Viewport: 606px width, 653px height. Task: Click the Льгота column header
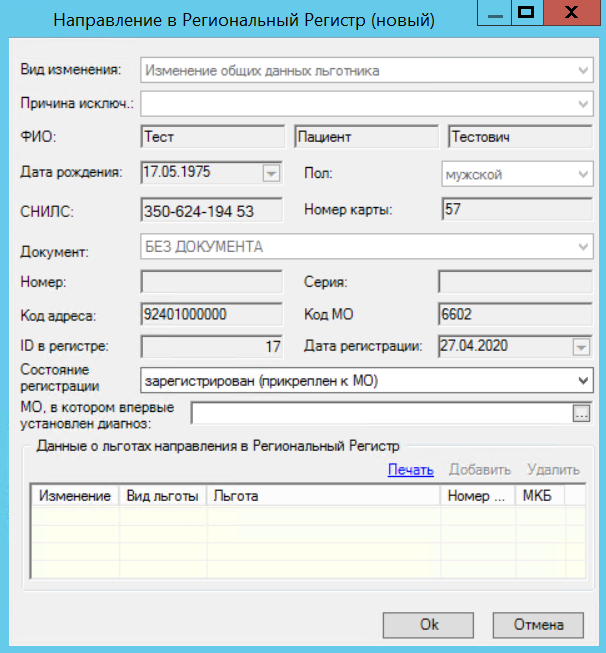323,496
